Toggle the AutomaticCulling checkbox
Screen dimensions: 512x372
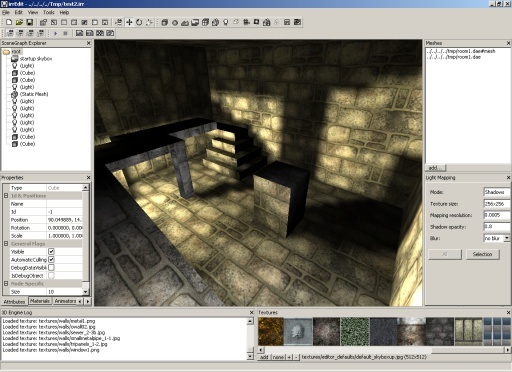pyautogui.click(x=51, y=260)
